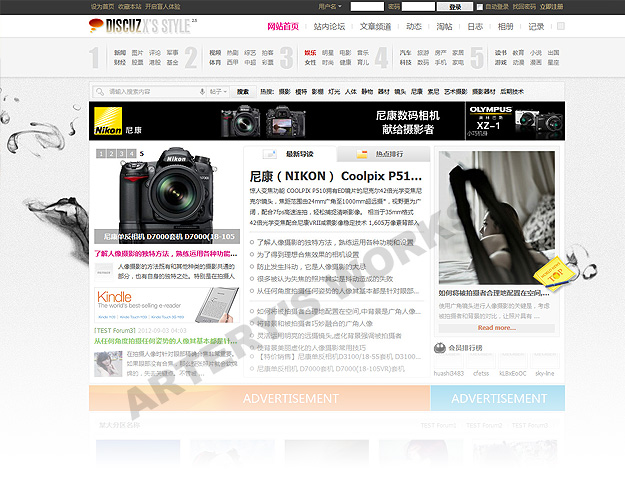
Task: Click the Read more... link
Action: coord(497,327)
